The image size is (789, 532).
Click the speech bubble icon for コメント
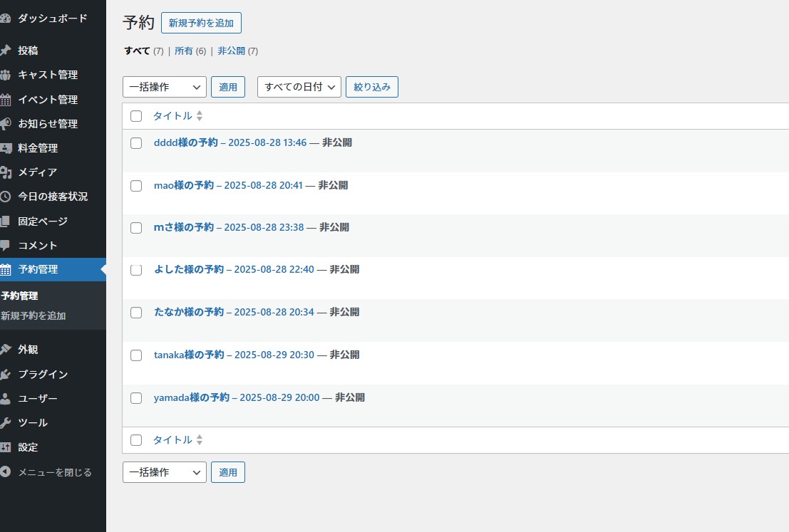(x=6, y=246)
